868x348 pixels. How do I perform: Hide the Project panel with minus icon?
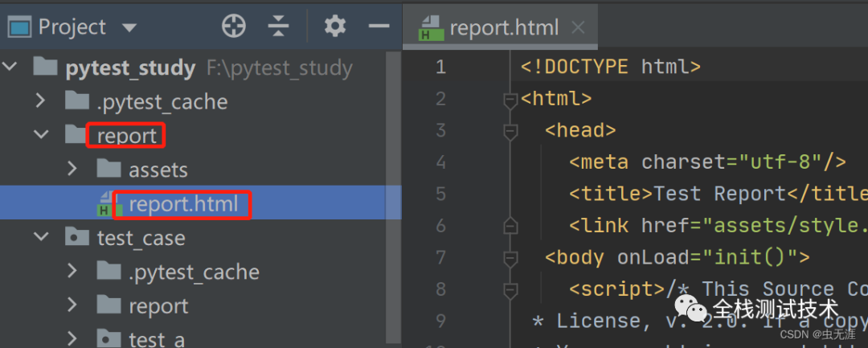[x=379, y=26]
